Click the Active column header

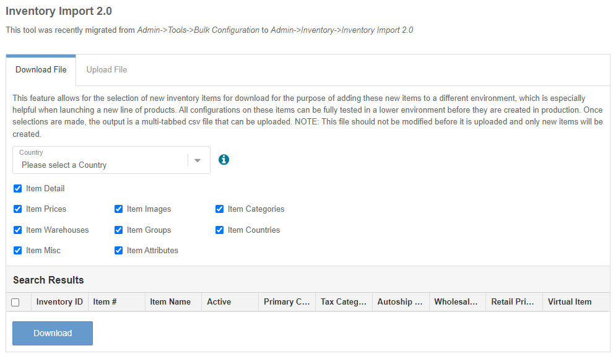tap(219, 302)
